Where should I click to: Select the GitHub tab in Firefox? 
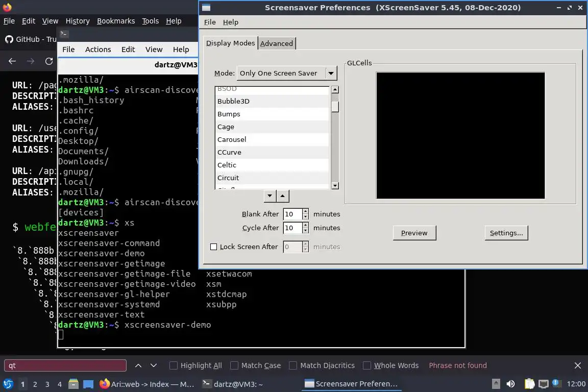[x=31, y=39]
